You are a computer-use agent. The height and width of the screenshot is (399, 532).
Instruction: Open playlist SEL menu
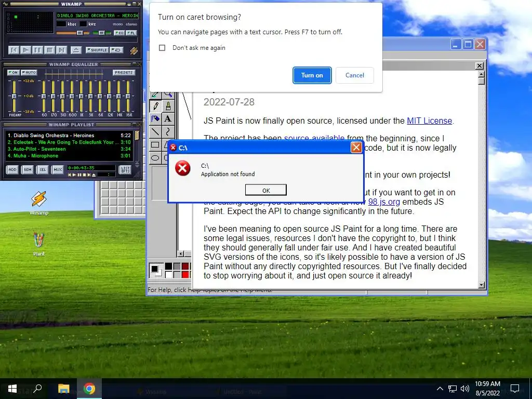point(43,169)
